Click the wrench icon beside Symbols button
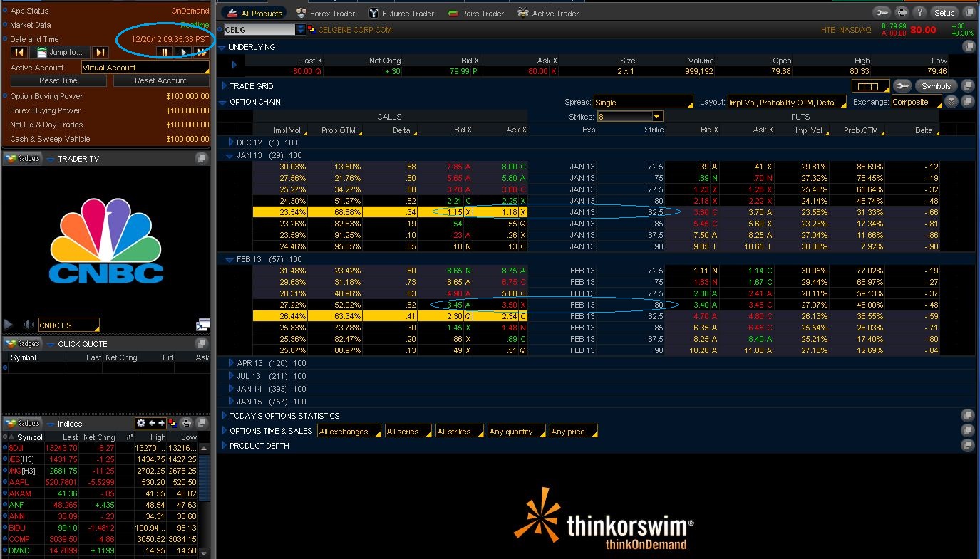 (902, 86)
